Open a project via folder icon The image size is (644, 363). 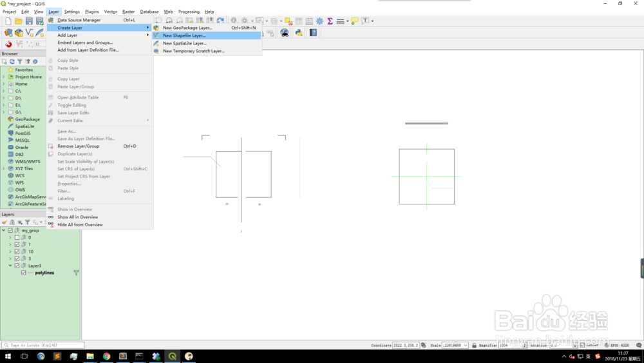[x=19, y=21]
